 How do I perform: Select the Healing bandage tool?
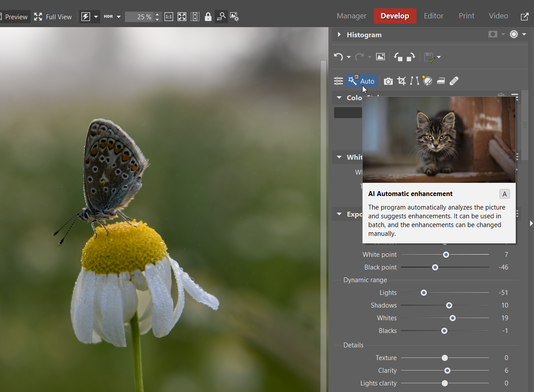(x=454, y=80)
